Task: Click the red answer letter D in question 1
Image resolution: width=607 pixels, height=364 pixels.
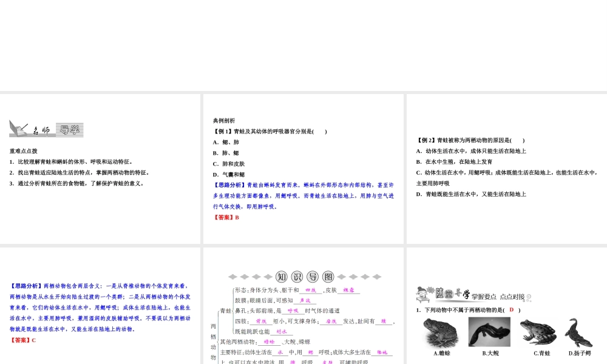Action: point(511,310)
